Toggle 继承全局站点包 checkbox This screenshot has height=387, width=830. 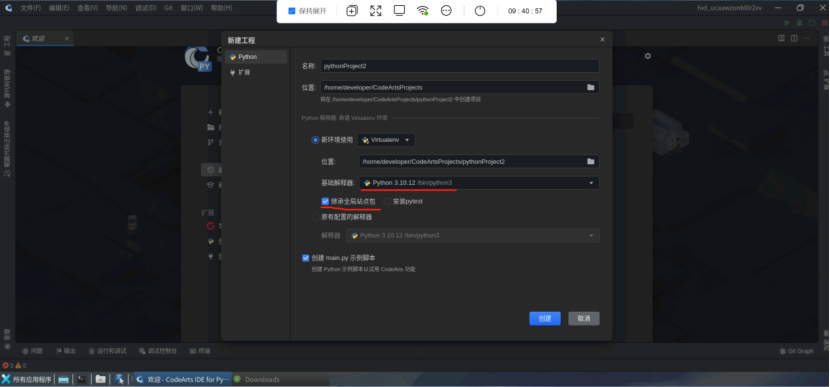click(x=325, y=201)
